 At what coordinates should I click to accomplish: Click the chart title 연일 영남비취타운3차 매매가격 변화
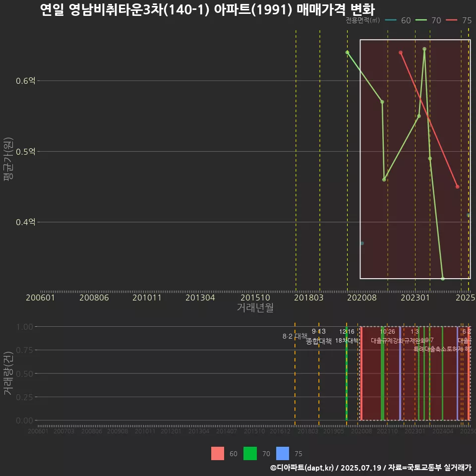[208, 10]
